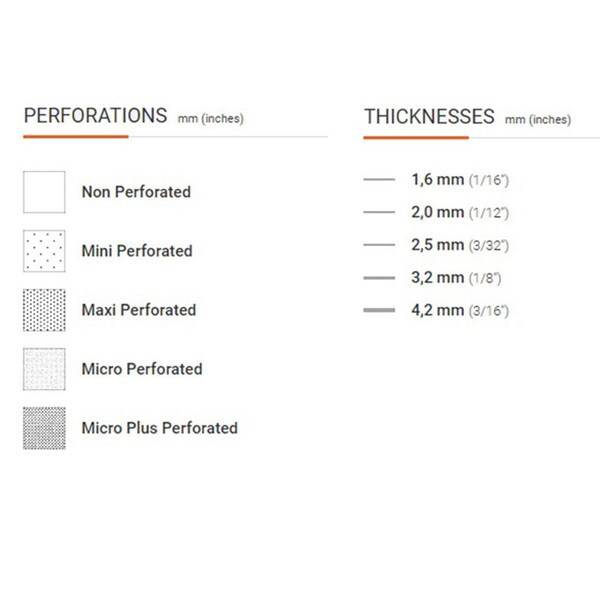Image resolution: width=600 pixels, height=600 pixels.
Task: Open the PERFORATIONS section heading
Action: pyautogui.click(x=95, y=116)
